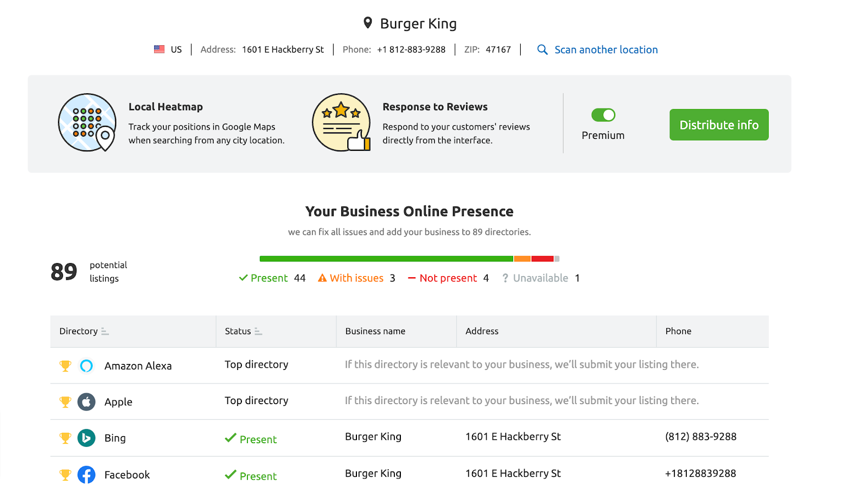
Task: Open the Local Heatmap map icon
Action: tap(87, 123)
